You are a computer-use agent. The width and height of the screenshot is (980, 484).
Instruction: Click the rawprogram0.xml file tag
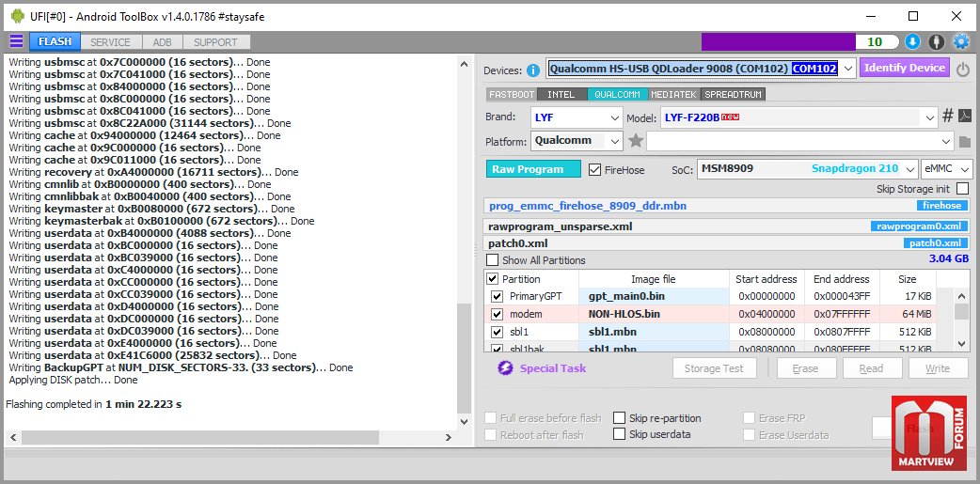tap(920, 226)
